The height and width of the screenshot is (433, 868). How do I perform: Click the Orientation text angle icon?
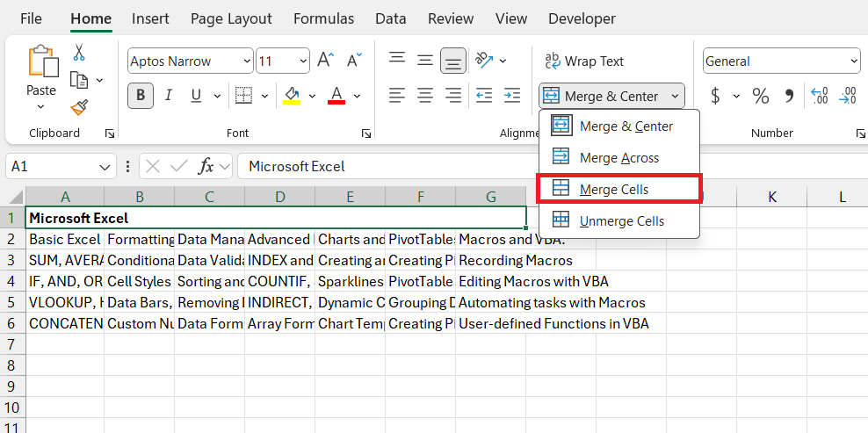pos(484,61)
